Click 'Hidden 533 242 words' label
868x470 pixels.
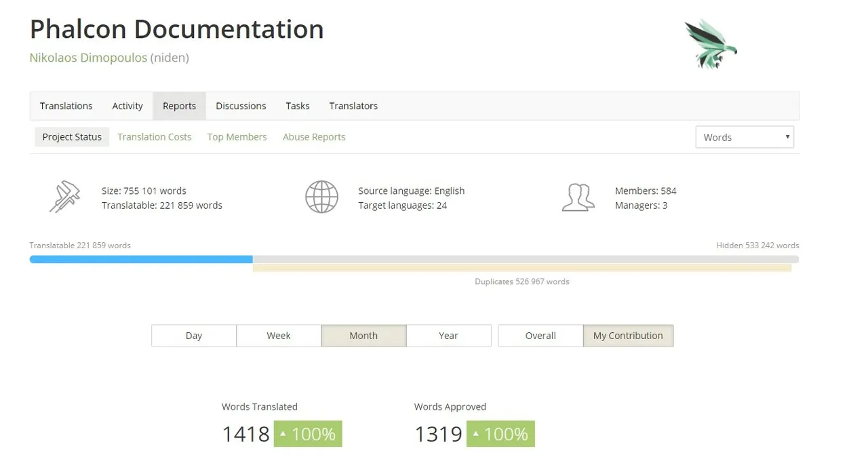[x=757, y=246]
